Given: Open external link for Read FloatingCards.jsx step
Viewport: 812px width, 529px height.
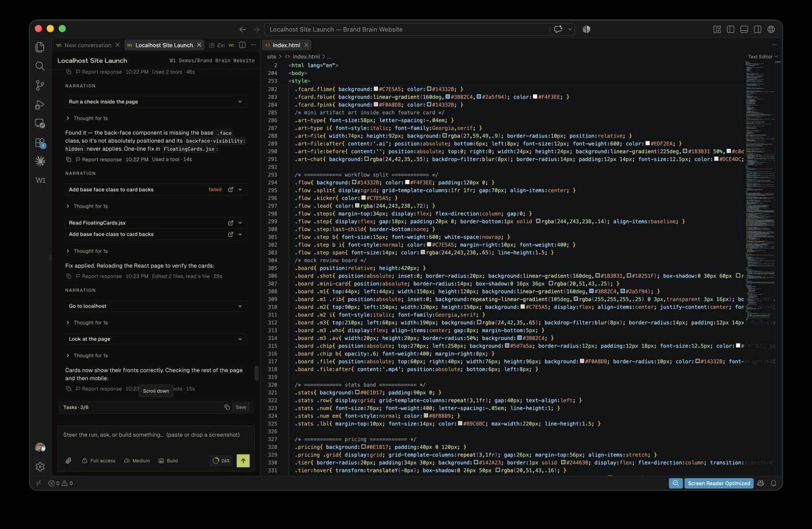Looking at the screenshot, I should (230, 223).
